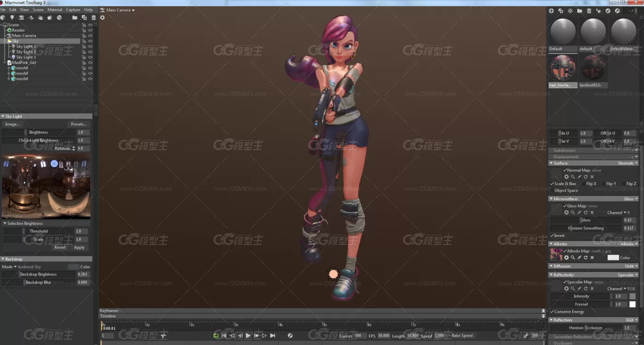Reload the Gloss Map refresh icon
644x345 pixels.
tap(586, 213)
